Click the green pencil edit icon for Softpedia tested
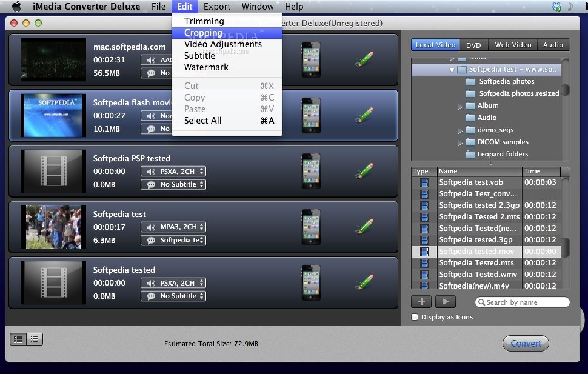 [364, 283]
